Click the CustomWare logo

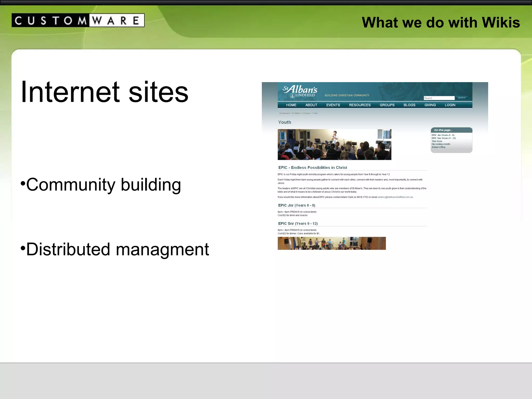pyautogui.click(x=78, y=21)
